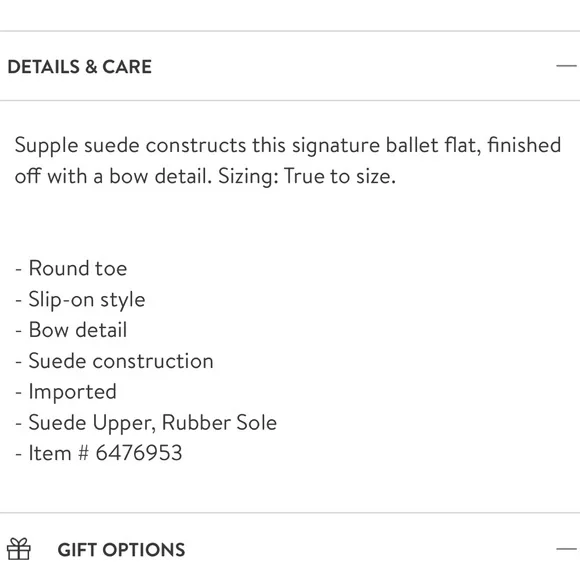Click the 'Bow detail' bullet line
Screen dimensions: 580x580
[71, 330]
